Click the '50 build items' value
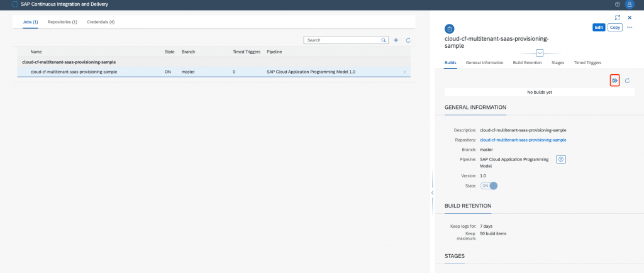The width and height of the screenshot is (644, 273). coord(493,233)
